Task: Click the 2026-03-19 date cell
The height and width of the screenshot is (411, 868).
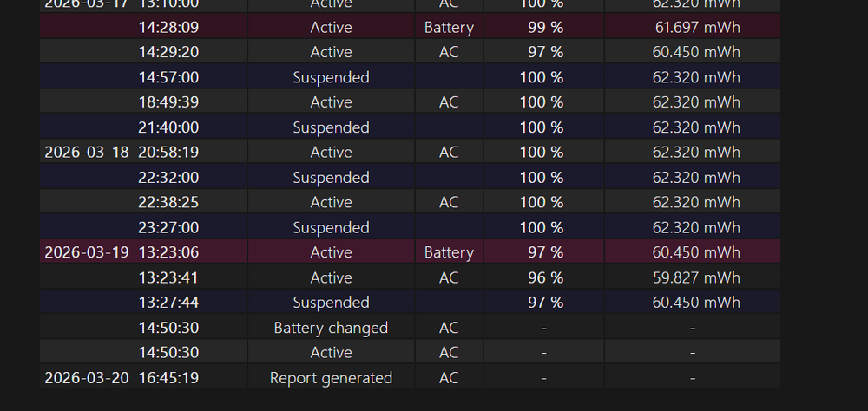Action: [87, 252]
